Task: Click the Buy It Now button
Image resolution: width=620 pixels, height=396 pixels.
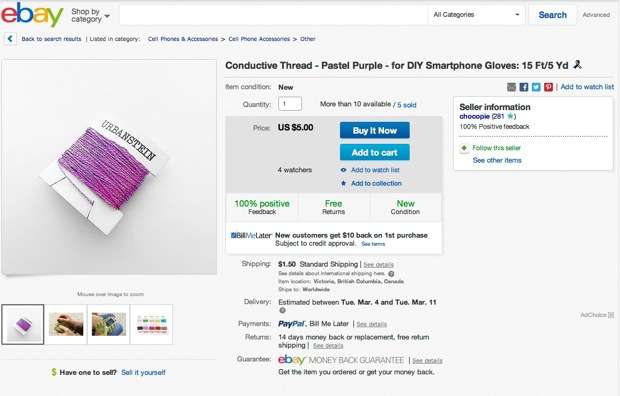Action: (374, 131)
